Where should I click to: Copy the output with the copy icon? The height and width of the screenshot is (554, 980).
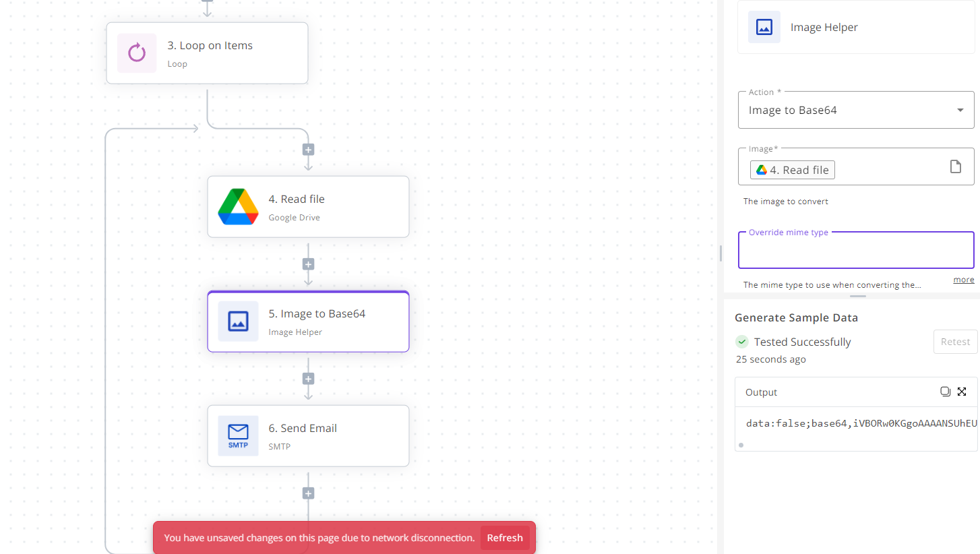point(945,392)
